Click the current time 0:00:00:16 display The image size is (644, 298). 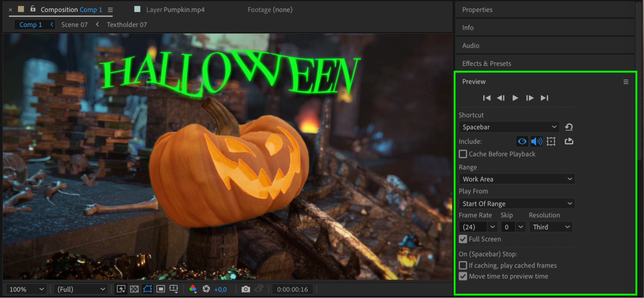293,289
